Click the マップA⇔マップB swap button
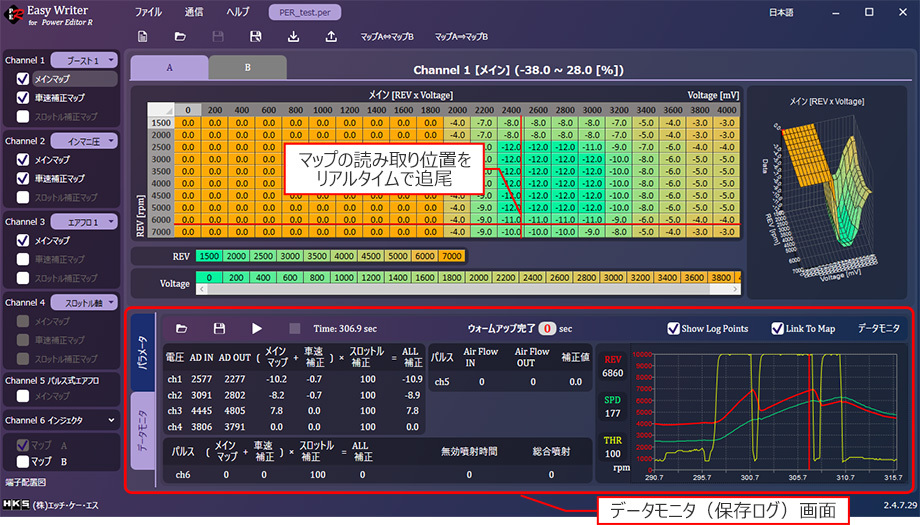The width and height of the screenshot is (920, 525). 387,37
